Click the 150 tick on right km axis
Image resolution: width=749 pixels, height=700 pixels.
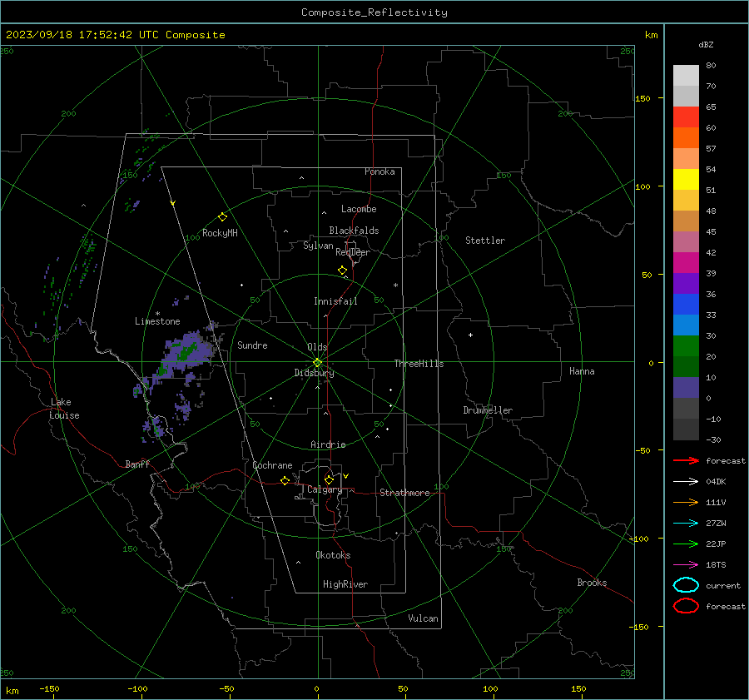[x=642, y=98]
